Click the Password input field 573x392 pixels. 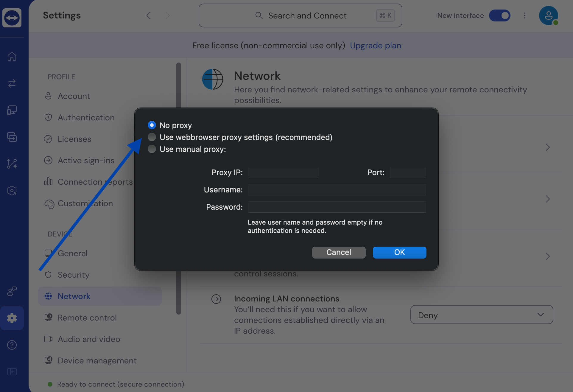point(337,207)
